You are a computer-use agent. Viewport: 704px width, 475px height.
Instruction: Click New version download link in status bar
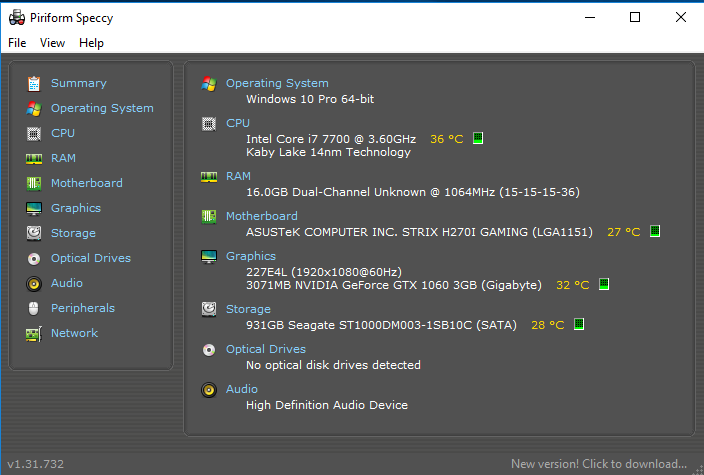coord(599,464)
